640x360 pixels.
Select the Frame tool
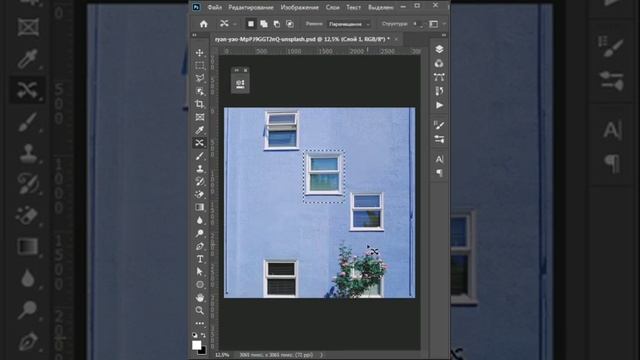[x=200, y=117]
